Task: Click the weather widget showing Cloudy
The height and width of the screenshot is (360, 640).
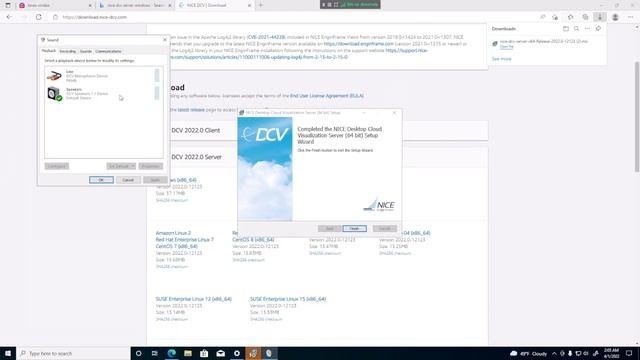Action: tap(529, 353)
